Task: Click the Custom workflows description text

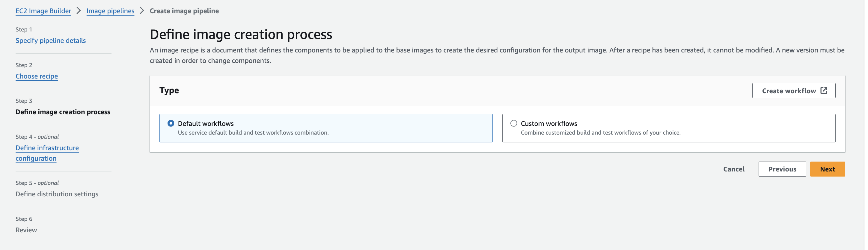Action: pos(600,133)
